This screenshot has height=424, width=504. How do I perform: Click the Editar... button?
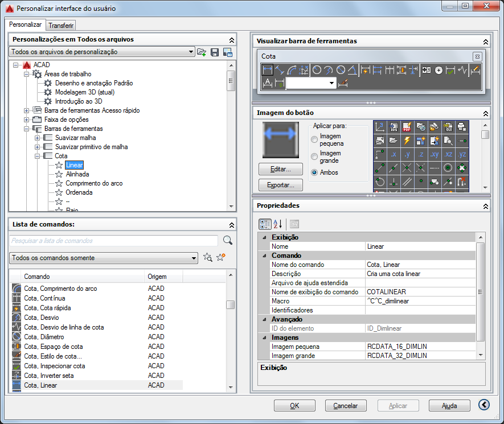click(281, 169)
